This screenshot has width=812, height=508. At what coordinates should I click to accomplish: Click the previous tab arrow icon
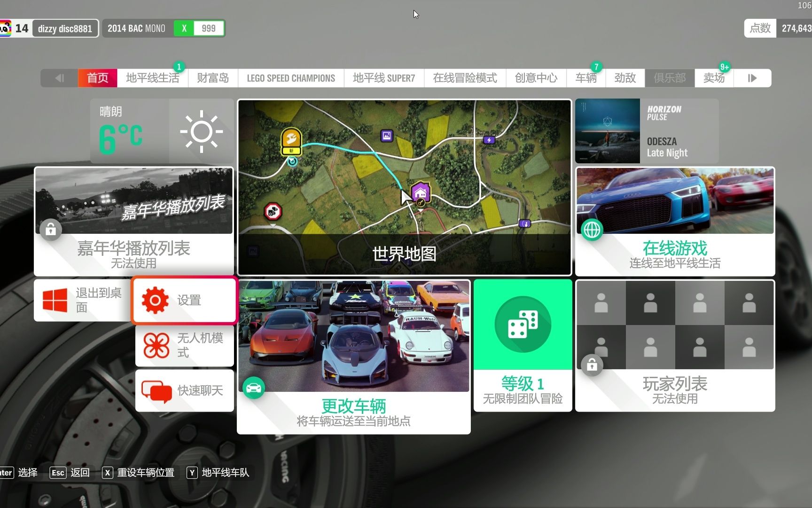[60, 78]
